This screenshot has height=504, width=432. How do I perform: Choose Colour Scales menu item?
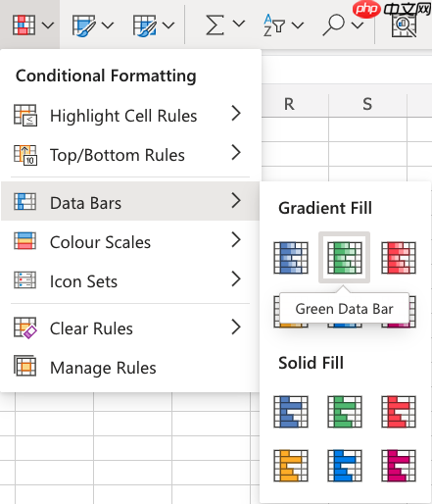coord(130,242)
